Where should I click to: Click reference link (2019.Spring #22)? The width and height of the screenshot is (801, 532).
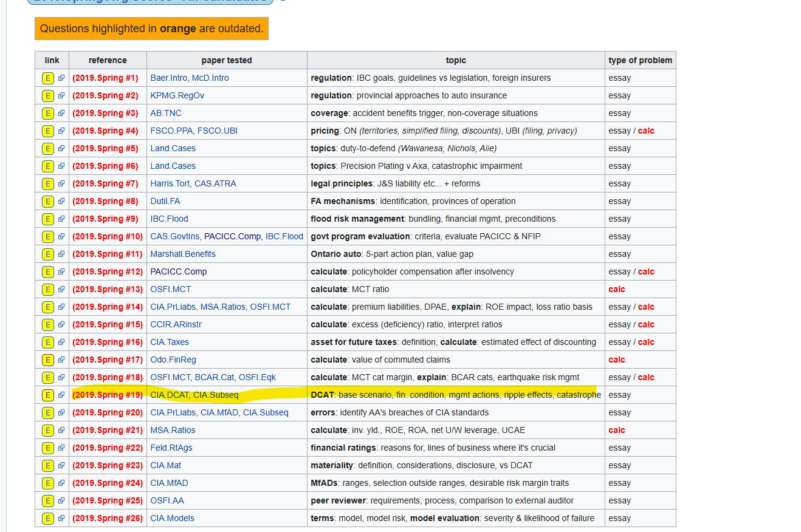pyautogui.click(x=108, y=448)
